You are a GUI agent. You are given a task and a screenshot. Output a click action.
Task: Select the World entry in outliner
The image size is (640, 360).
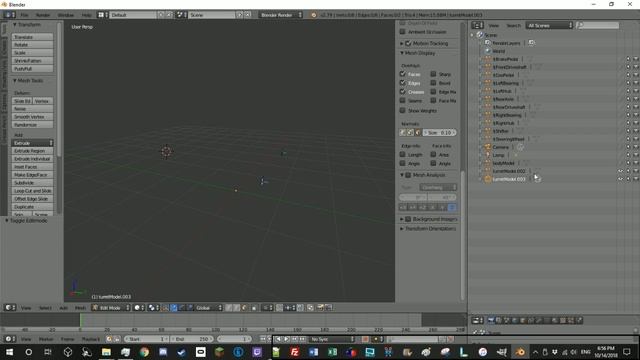click(x=498, y=51)
